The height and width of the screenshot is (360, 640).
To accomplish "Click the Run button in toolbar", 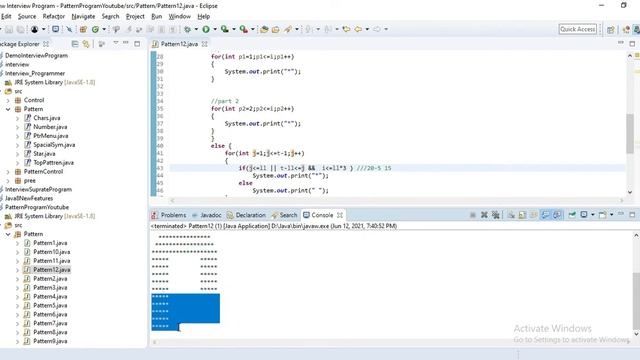I will pyautogui.click(x=206, y=29).
